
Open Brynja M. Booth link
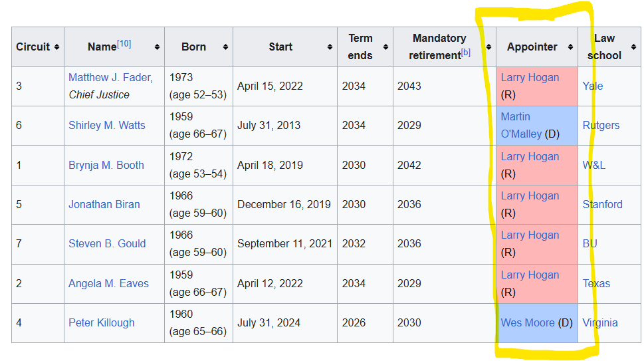[106, 165]
